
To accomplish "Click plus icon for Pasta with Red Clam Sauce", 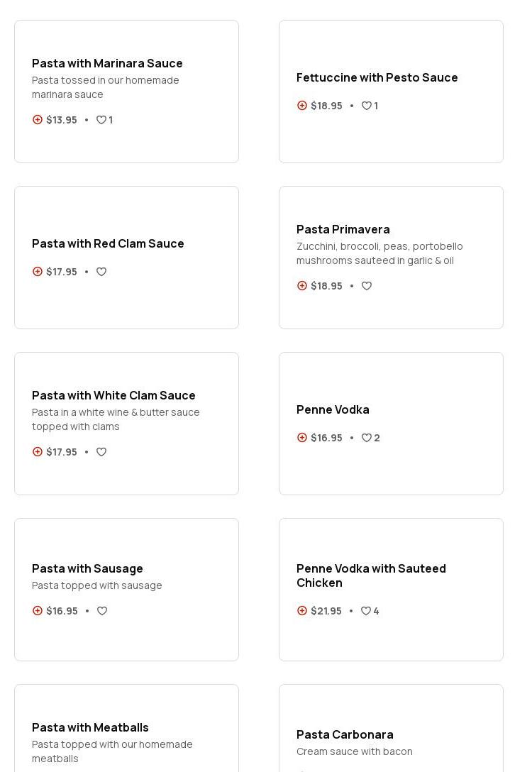I will point(38,272).
